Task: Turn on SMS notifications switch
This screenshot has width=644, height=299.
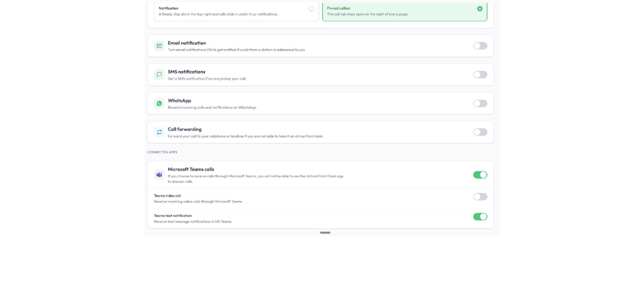Action: [480, 74]
